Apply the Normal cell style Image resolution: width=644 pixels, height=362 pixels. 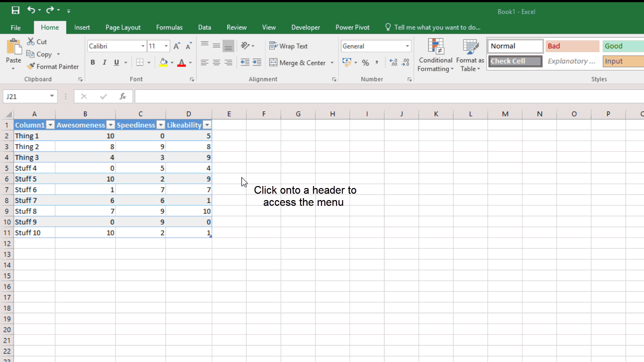(515, 46)
